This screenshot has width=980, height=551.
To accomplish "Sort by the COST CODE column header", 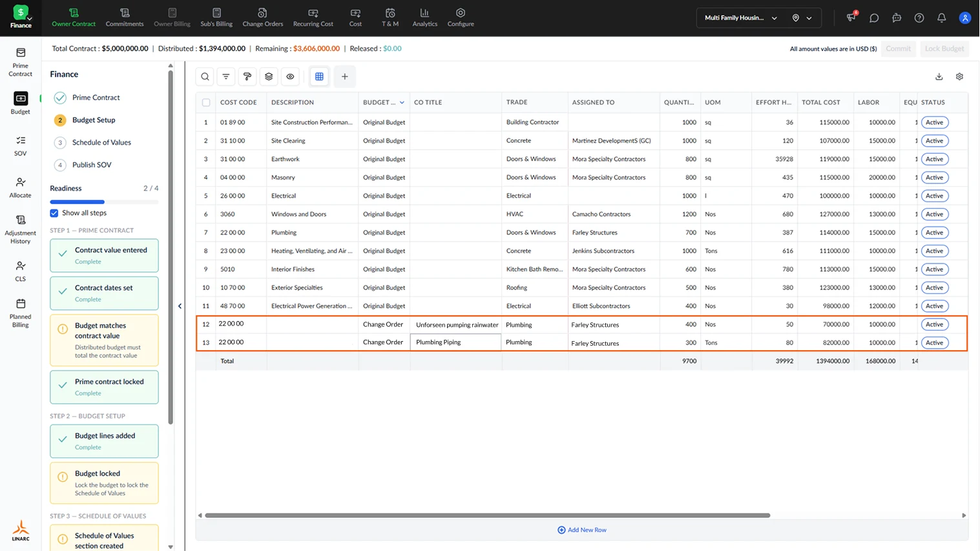I will (238, 102).
